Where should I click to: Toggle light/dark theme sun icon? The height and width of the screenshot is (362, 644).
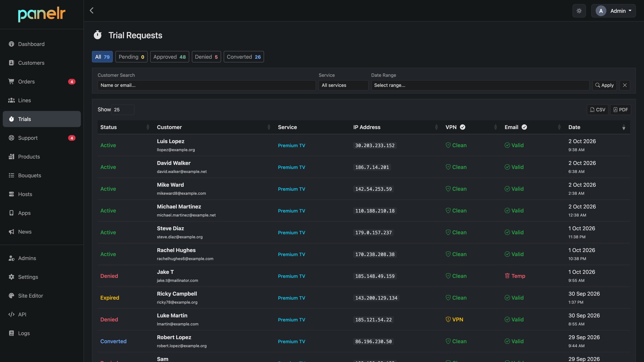pyautogui.click(x=579, y=11)
